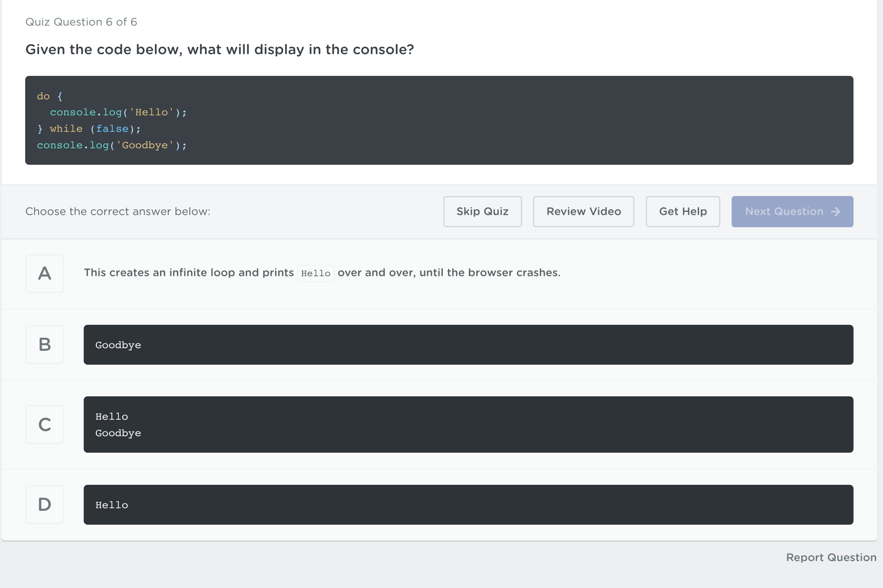883x588 pixels.
Task: Click the console.log('Goodbye') code line
Action: pos(111,145)
